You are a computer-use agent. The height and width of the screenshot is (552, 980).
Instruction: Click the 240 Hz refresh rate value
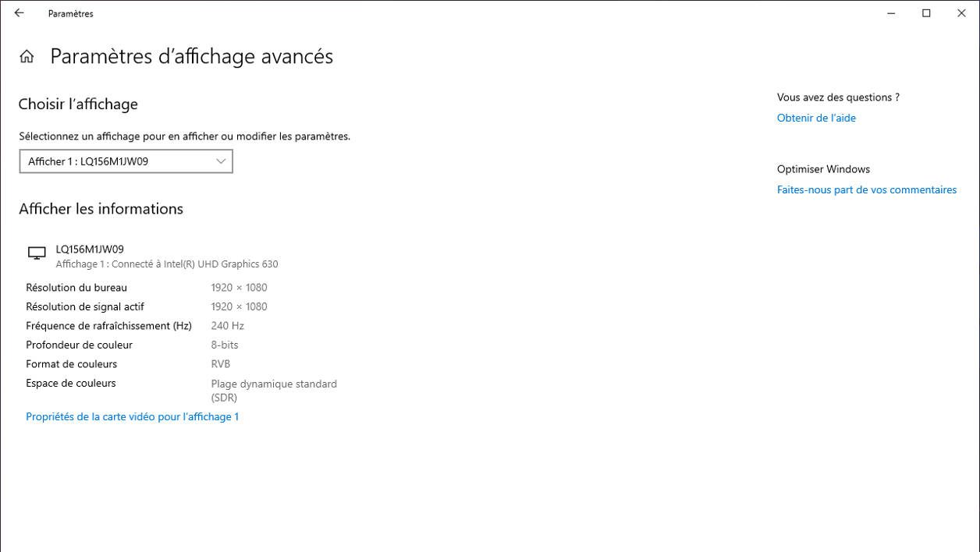227,326
